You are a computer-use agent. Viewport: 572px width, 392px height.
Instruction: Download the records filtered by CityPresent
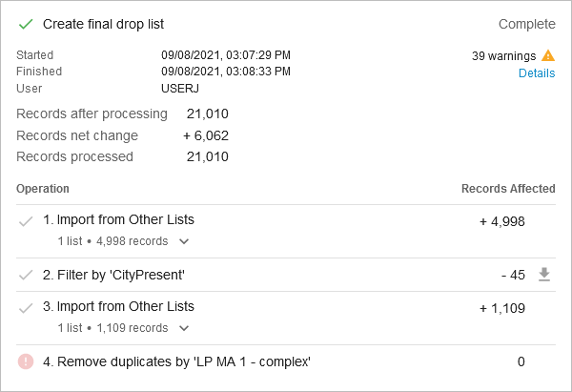[544, 275]
